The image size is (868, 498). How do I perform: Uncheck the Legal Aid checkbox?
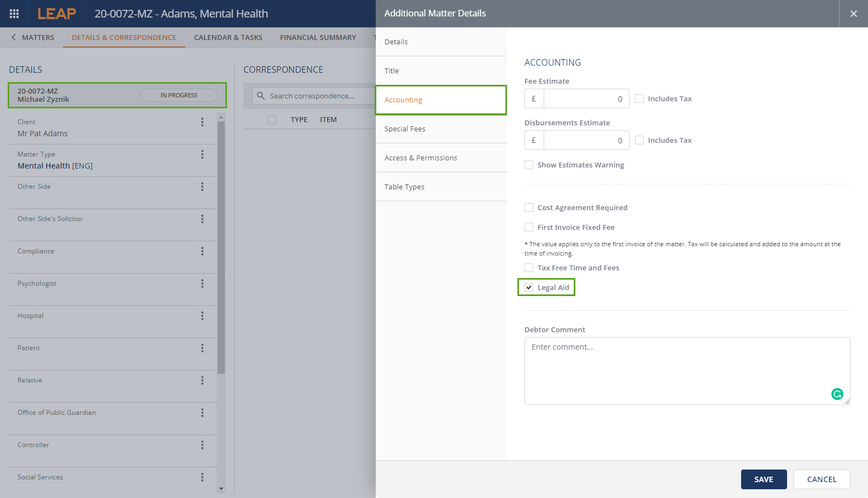pos(529,287)
